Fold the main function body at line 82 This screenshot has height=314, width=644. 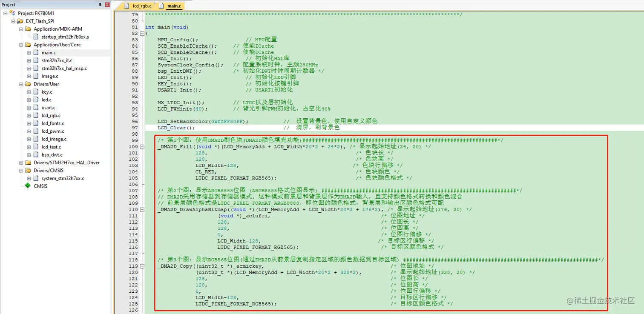click(141, 33)
